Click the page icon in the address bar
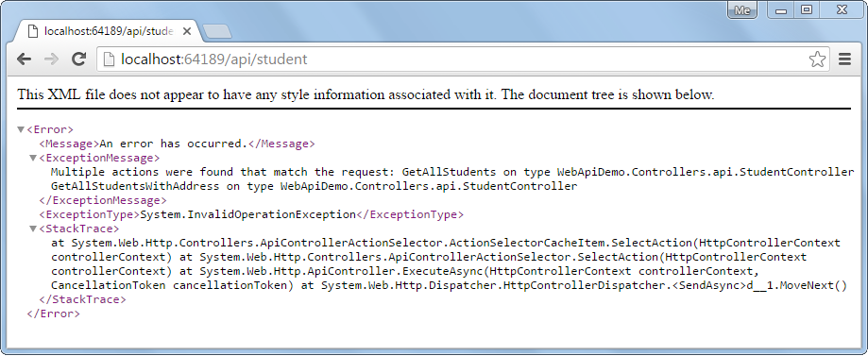This screenshot has height=356, width=868. [x=109, y=59]
